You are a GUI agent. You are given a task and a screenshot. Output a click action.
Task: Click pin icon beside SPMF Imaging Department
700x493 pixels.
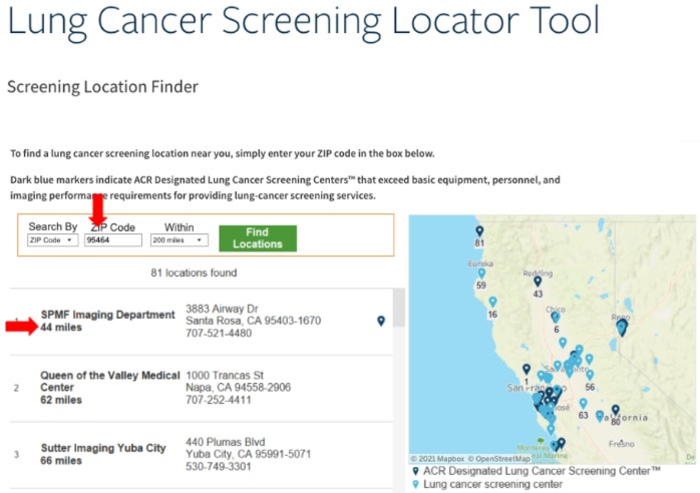click(380, 321)
